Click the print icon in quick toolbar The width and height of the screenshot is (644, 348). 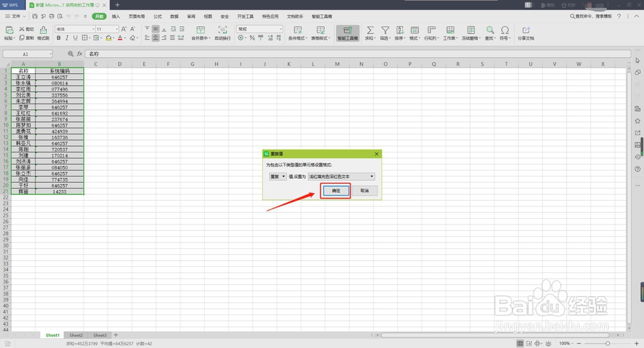tap(52, 17)
